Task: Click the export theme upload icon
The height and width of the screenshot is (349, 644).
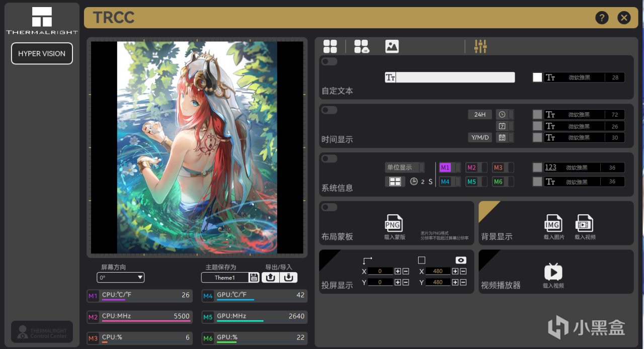Action: (271, 278)
